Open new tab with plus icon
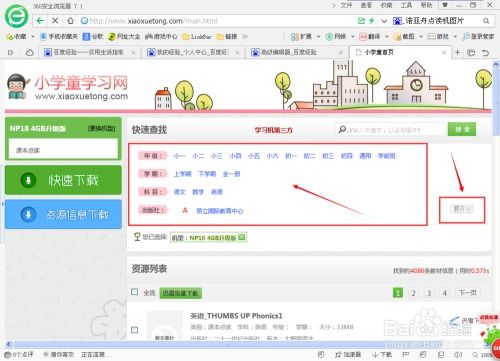This screenshot has height=361, width=500. [457, 52]
